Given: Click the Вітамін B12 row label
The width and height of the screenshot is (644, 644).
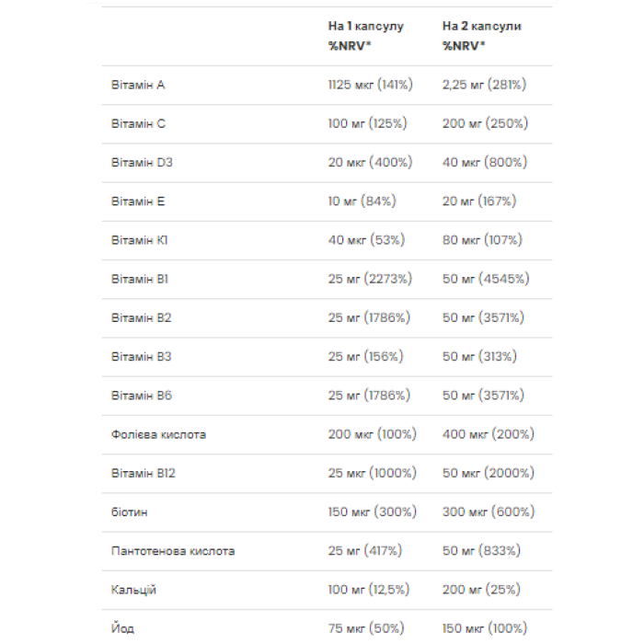Looking at the screenshot, I should [x=141, y=473].
